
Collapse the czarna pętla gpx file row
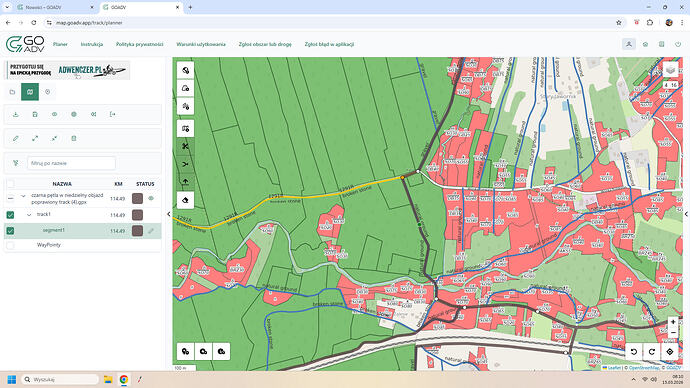coord(23,196)
